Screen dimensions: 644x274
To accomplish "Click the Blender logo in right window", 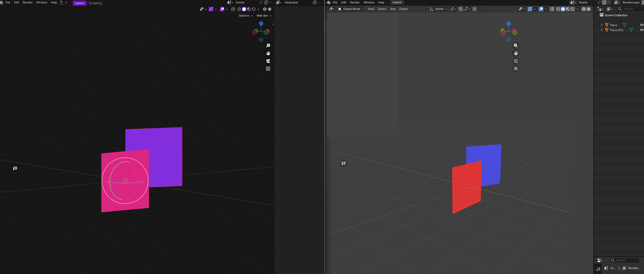I will 329,3.
